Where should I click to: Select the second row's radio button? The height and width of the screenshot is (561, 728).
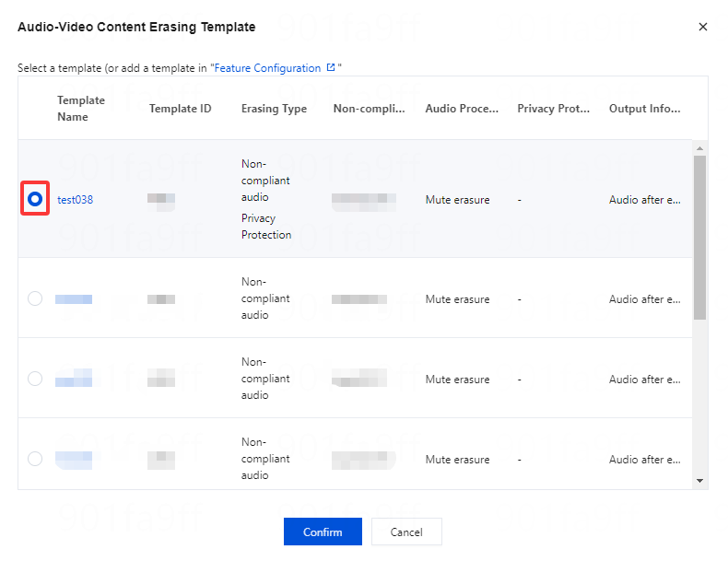click(35, 298)
